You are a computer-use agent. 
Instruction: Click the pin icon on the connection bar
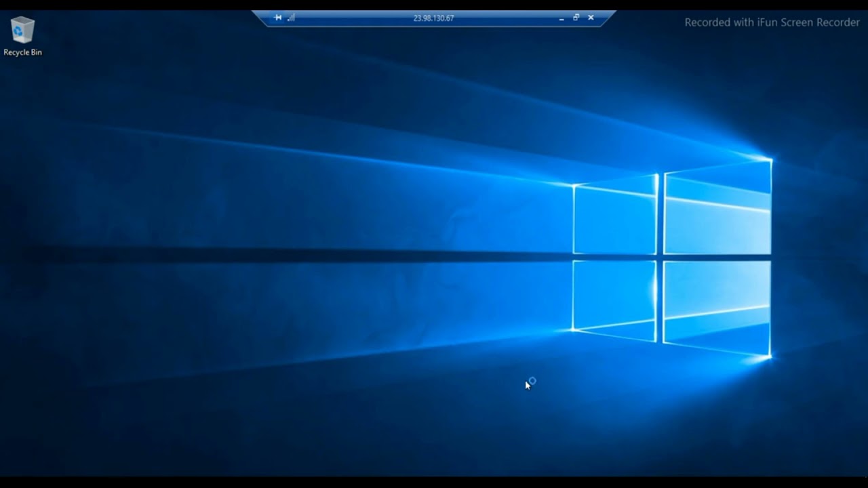click(x=277, y=18)
